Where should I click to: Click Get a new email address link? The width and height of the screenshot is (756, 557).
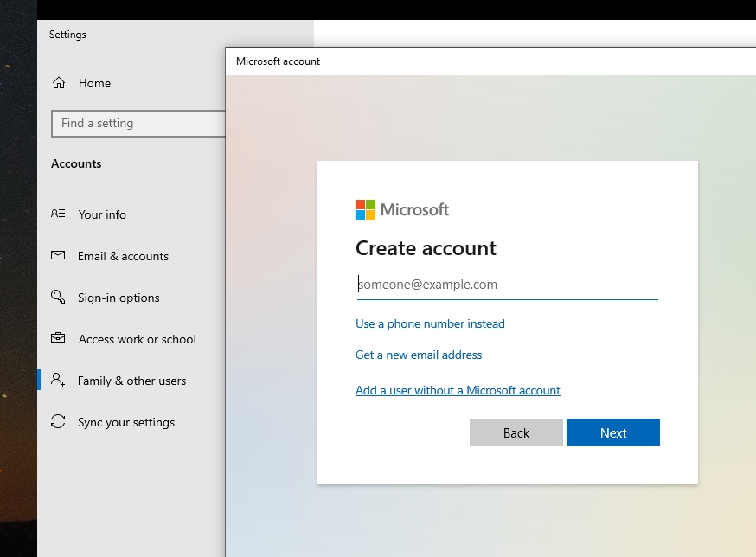point(419,355)
